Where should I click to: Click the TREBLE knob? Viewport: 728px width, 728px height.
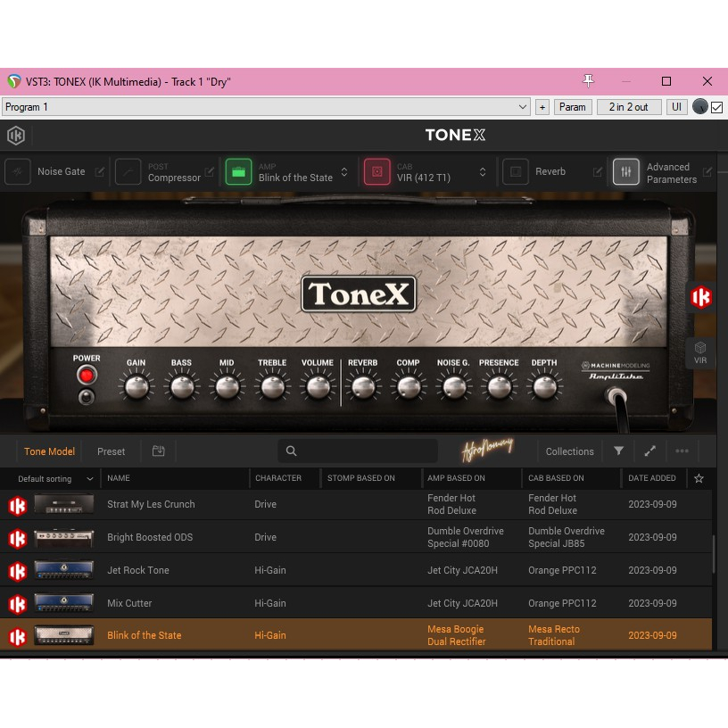click(x=272, y=387)
